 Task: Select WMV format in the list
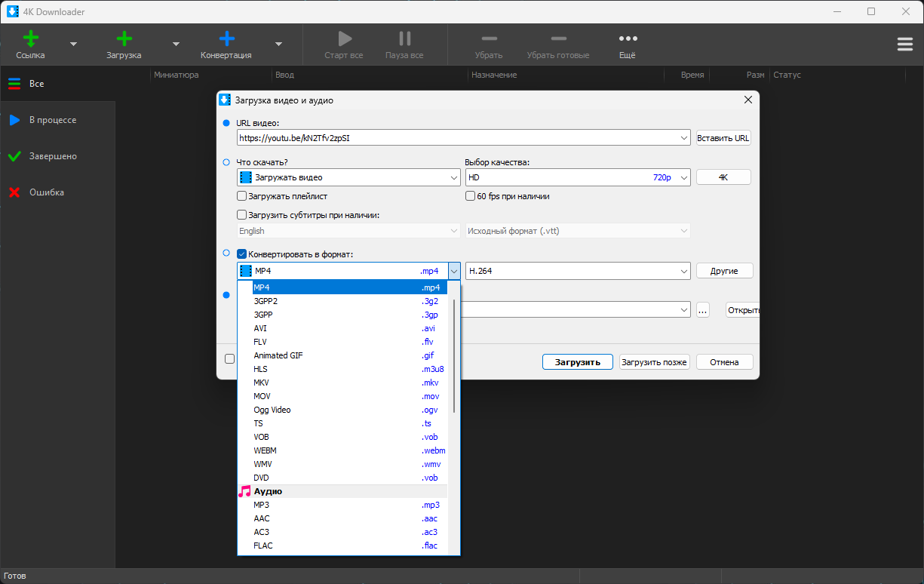point(342,464)
